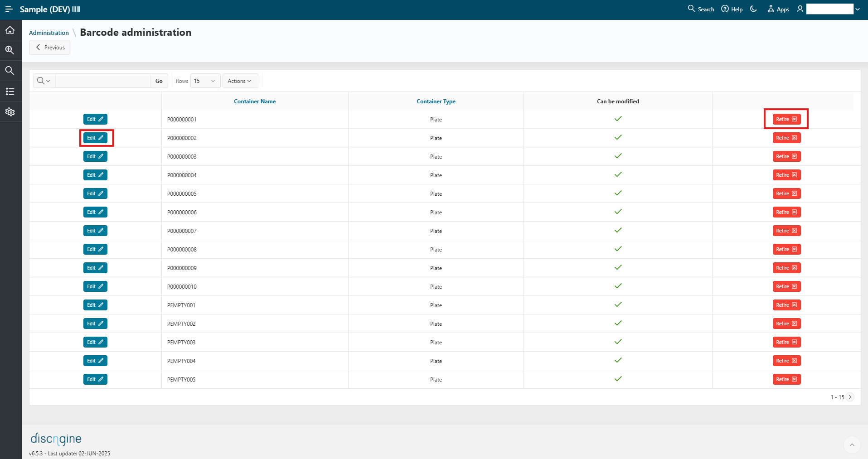Screen dimensions: 868x459
Task: Retire container P000000008
Action: click(786, 249)
